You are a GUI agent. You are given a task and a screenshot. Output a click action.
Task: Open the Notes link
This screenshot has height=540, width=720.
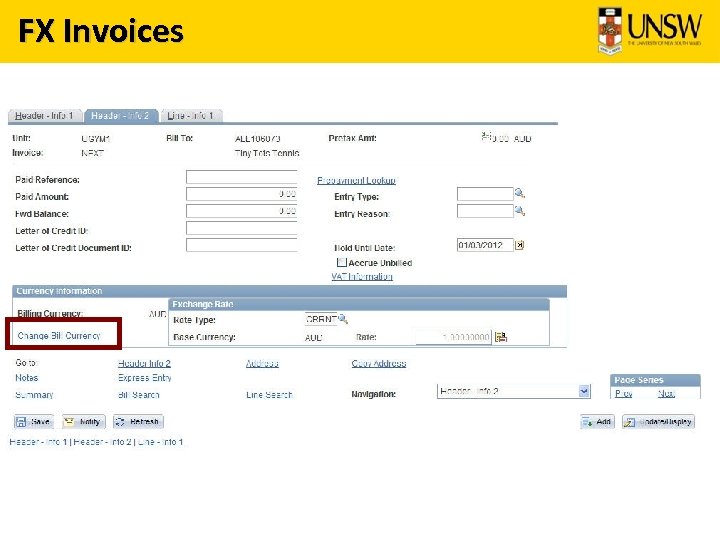pyautogui.click(x=27, y=378)
